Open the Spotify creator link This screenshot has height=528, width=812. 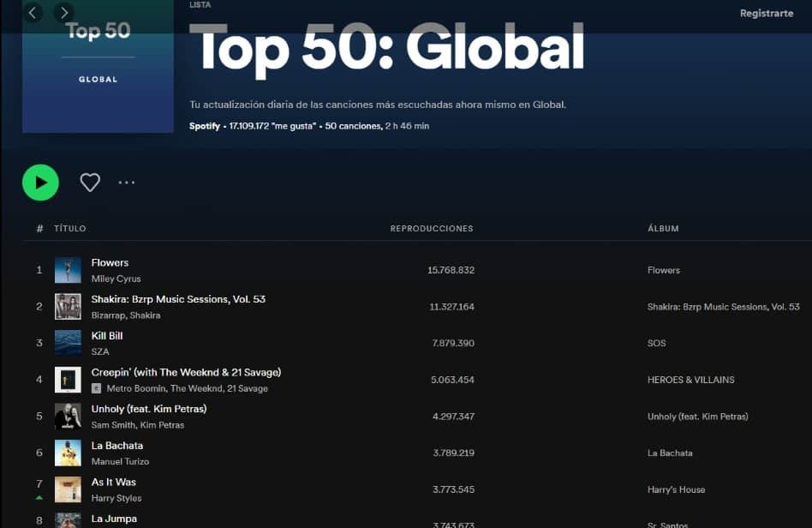[x=205, y=126]
